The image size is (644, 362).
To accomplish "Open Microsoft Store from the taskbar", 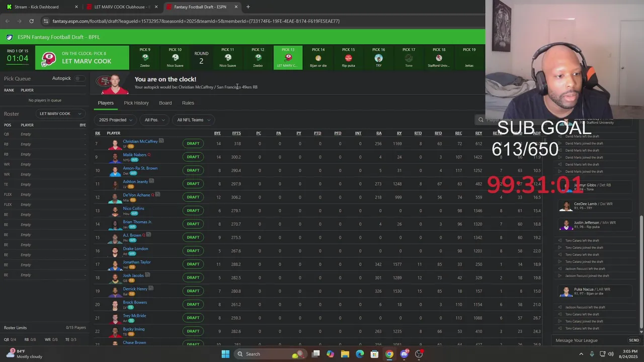I will tap(374, 354).
